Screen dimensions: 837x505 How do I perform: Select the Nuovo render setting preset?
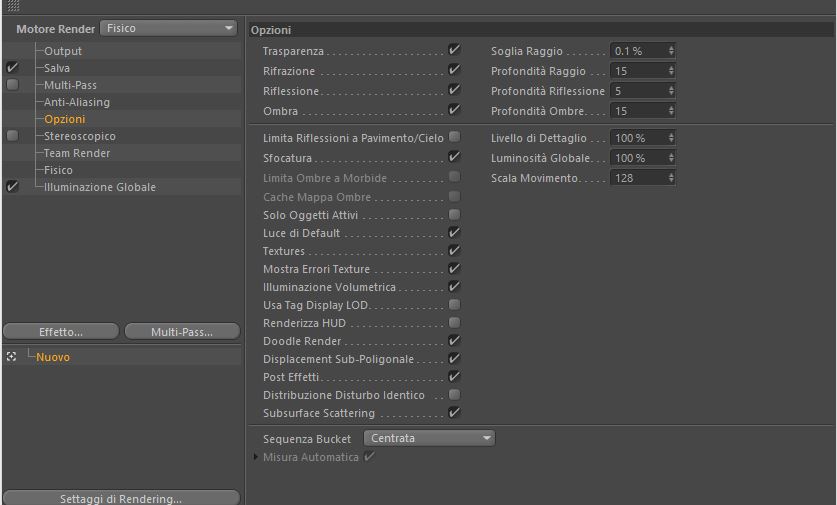point(53,357)
